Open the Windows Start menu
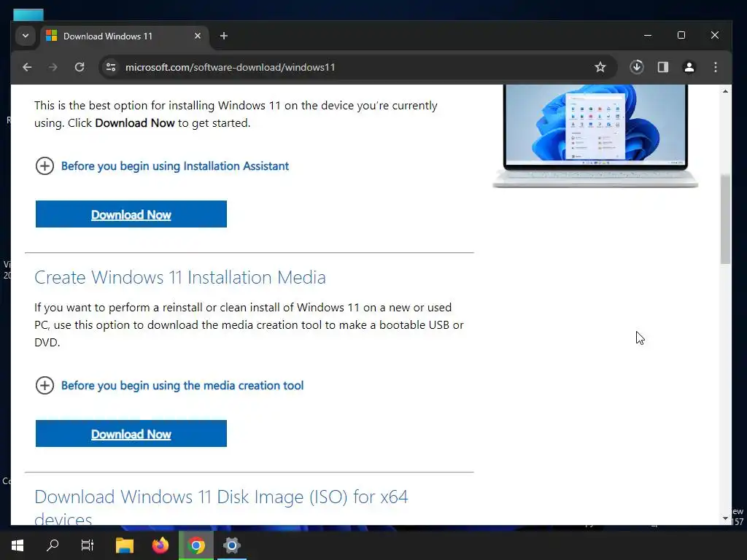 18,545
